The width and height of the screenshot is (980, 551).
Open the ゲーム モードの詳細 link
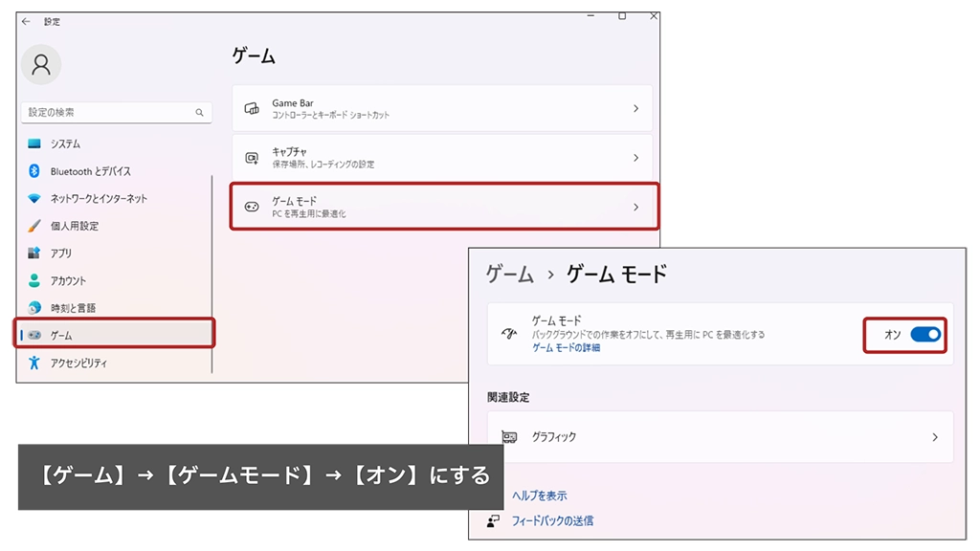tap(566, 348)
